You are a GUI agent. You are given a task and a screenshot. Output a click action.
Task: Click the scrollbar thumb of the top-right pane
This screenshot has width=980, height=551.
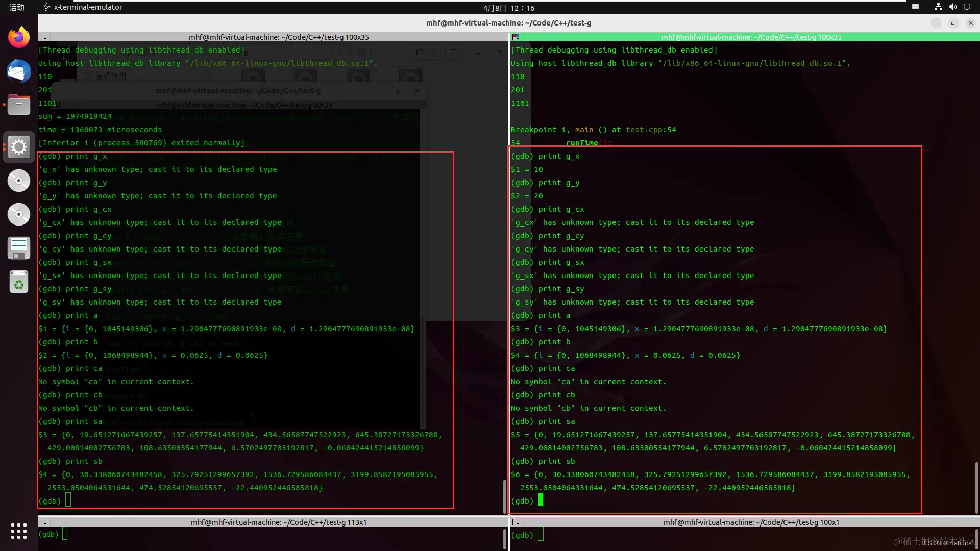tap(977, 487)
